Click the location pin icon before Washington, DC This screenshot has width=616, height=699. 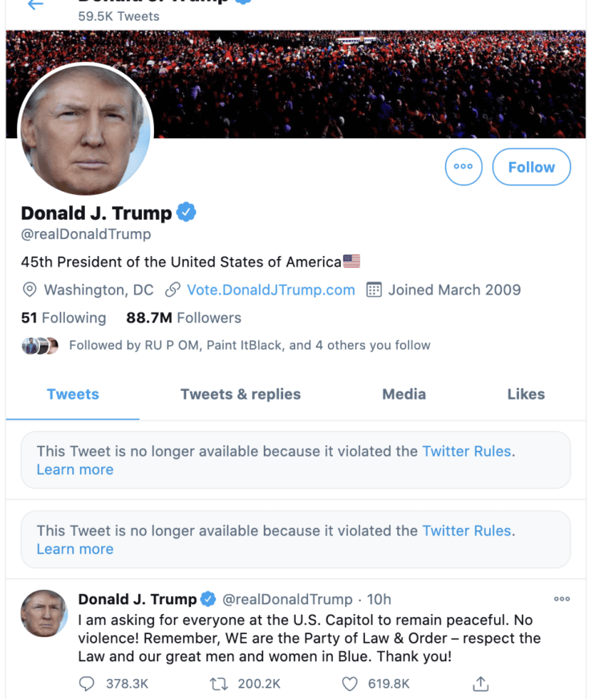pyautogui.click(x=30, y=290)
